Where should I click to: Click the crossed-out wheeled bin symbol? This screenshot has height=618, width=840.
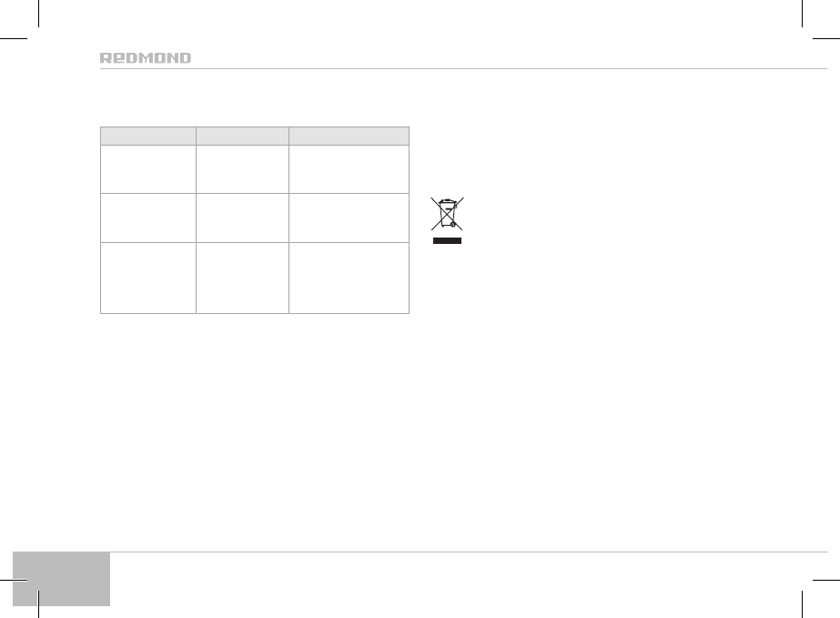[x=447, y=214]
